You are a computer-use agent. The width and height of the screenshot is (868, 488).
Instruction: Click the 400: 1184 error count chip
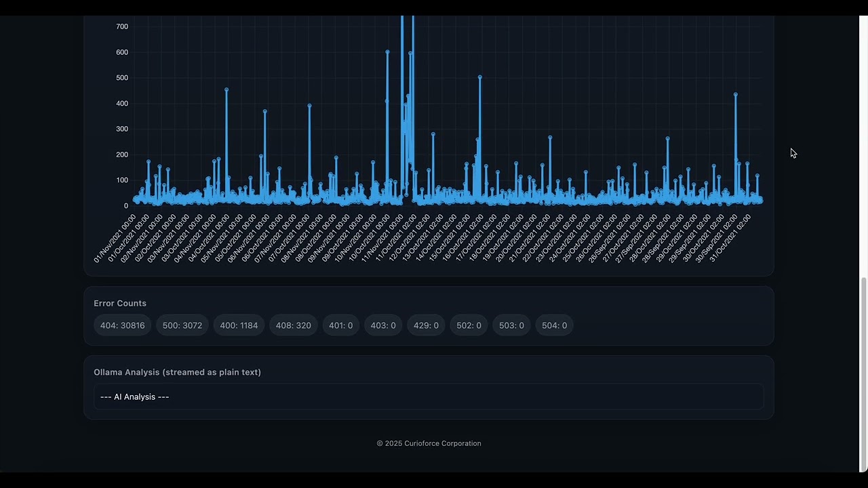point(239,325)
